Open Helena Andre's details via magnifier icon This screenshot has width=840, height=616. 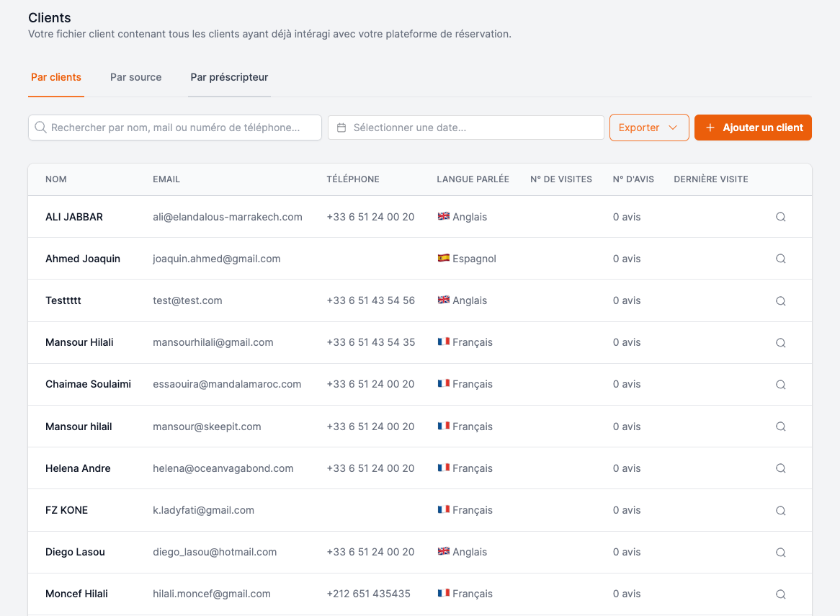(x=780, y=468)
